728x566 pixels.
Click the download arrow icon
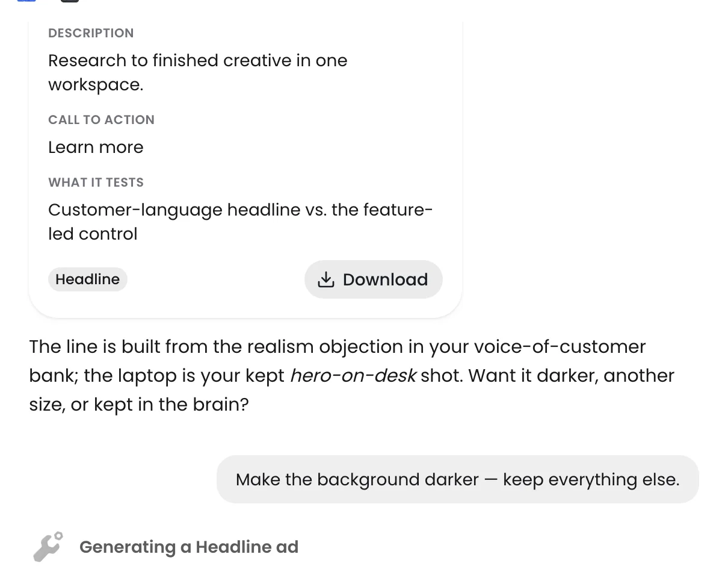click(x=325, y=279)
